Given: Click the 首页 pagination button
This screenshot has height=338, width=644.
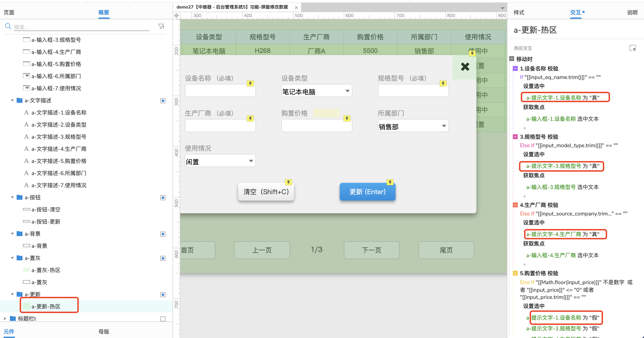Looking at the screenshot, I should (x=197, y=250).
